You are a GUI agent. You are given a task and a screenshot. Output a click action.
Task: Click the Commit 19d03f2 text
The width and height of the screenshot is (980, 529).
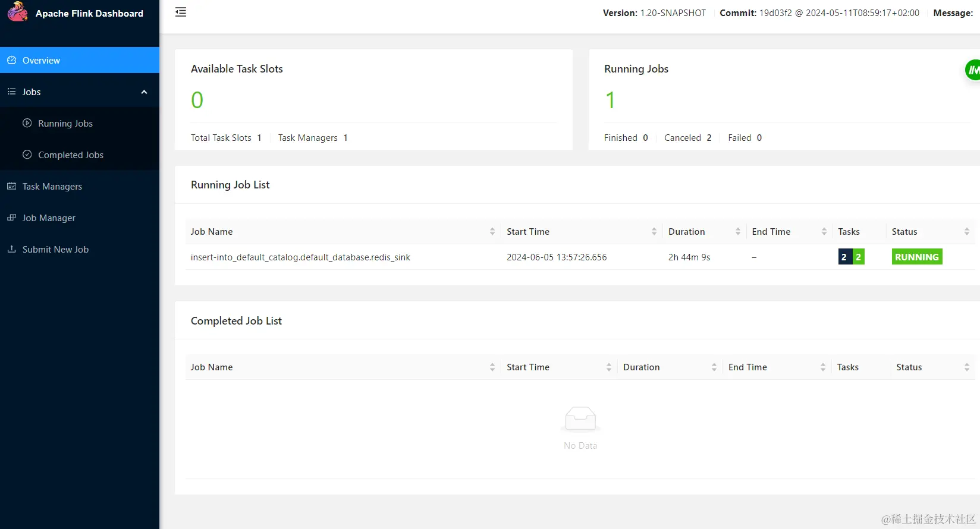(819, 13)
